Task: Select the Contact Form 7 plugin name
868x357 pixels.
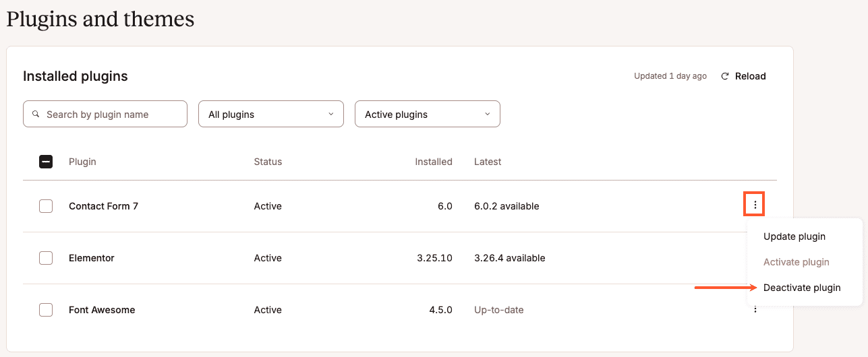Action: (103, 206)
